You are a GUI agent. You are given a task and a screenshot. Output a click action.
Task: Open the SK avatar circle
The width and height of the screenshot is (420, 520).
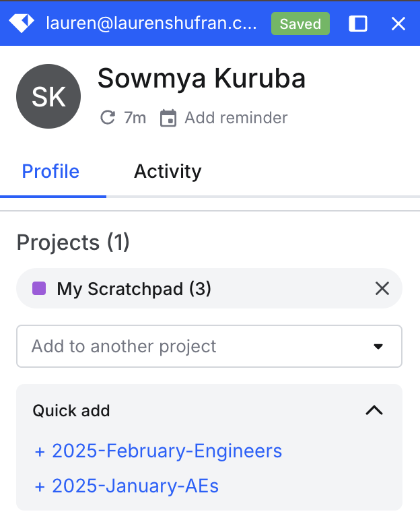coord(48,96)
